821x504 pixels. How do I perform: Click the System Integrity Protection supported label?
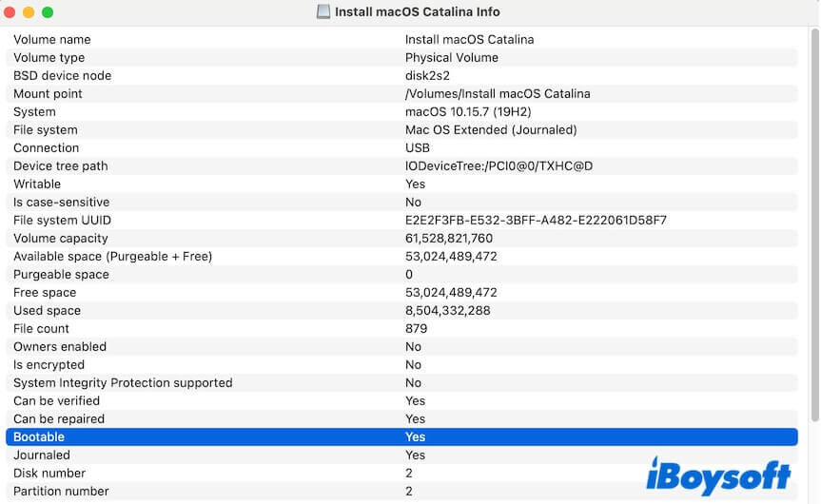(x=123, y=383)
